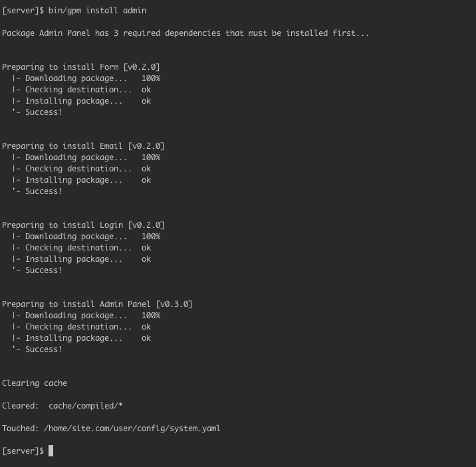Click the 'Clearing cache' message

(x=35, y=383)
